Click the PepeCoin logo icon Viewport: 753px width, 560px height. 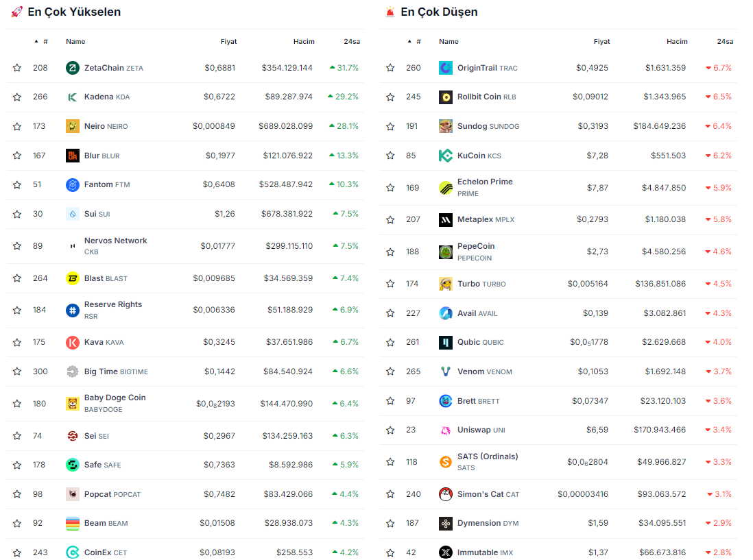(x=445, y=252)
